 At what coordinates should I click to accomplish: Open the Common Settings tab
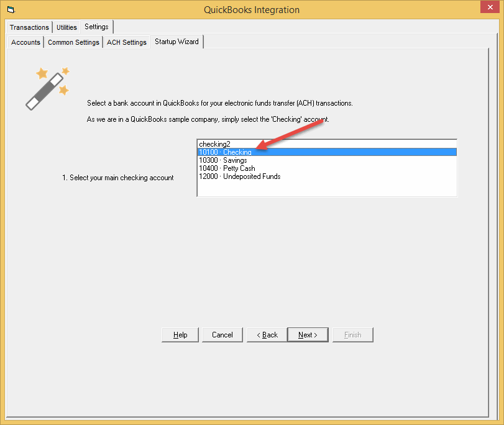coord(73,42)
